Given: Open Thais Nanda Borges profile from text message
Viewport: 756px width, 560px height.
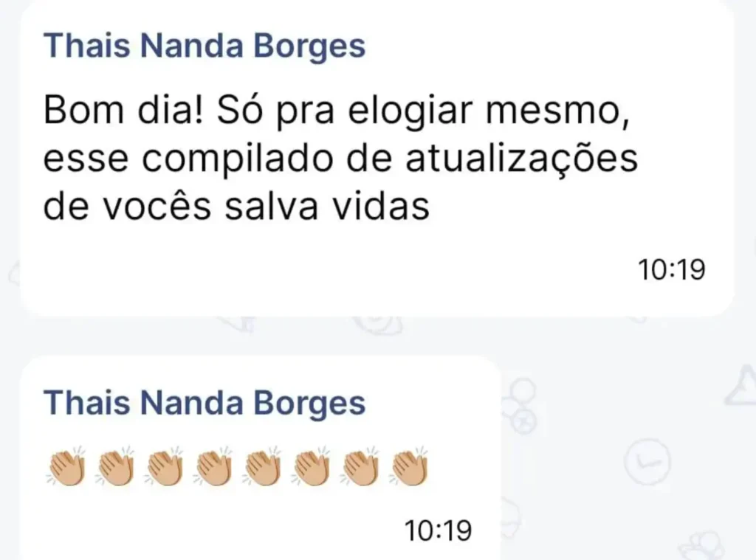Looking at the screenshot, I should pyautogui.click(x=205, y=46).
